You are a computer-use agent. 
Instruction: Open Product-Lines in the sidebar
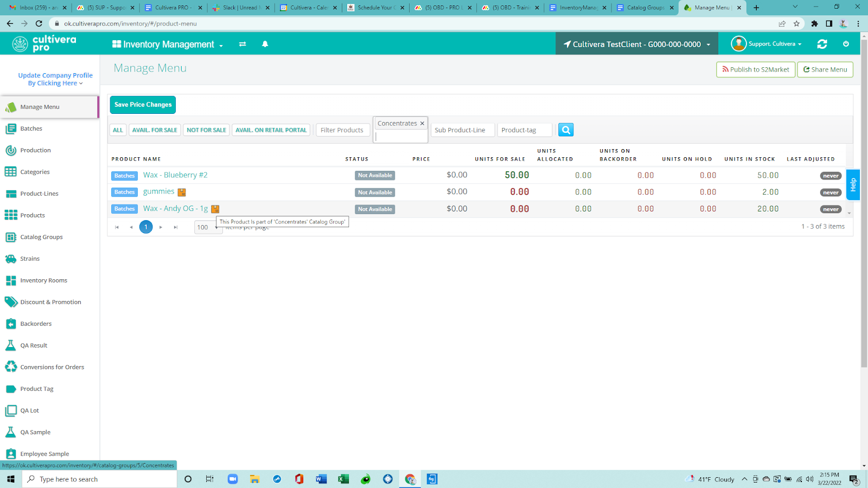tap(39, 194)
